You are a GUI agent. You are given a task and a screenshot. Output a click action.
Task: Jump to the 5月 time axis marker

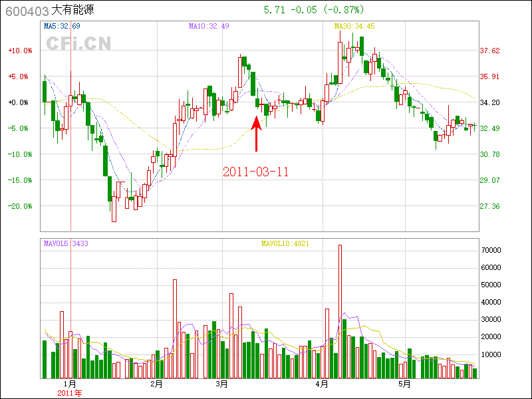pos(404,384)
